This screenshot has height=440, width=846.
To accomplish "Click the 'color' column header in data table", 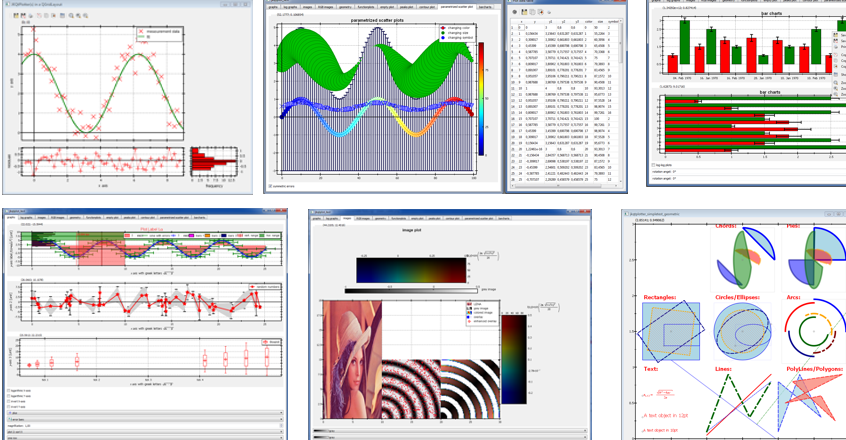I will [589, 22].
